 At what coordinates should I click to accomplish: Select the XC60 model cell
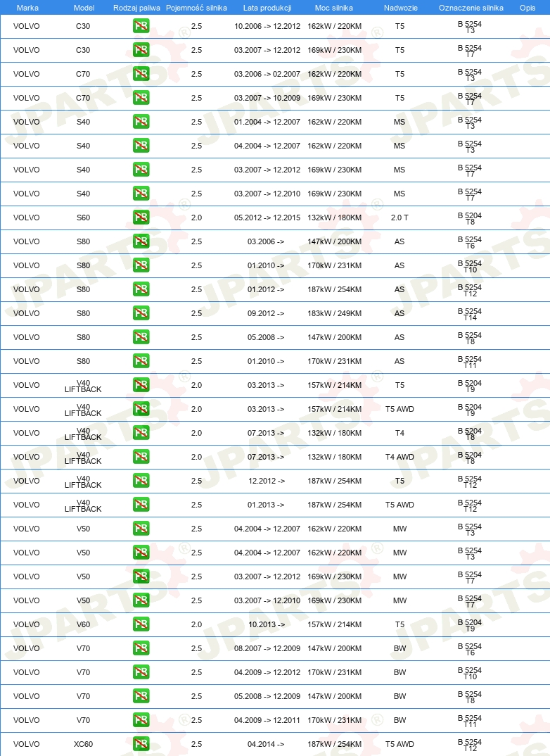pyautogui.click(x=83, y=744)
